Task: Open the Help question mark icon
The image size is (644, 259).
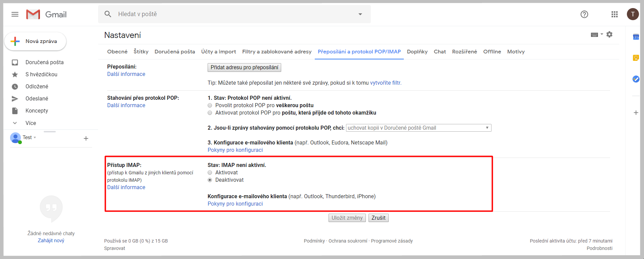Action: click(x=584, y=14)
